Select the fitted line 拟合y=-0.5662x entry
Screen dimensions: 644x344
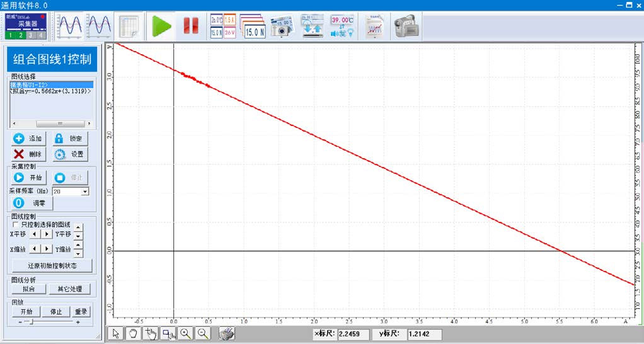pos(50,91)
